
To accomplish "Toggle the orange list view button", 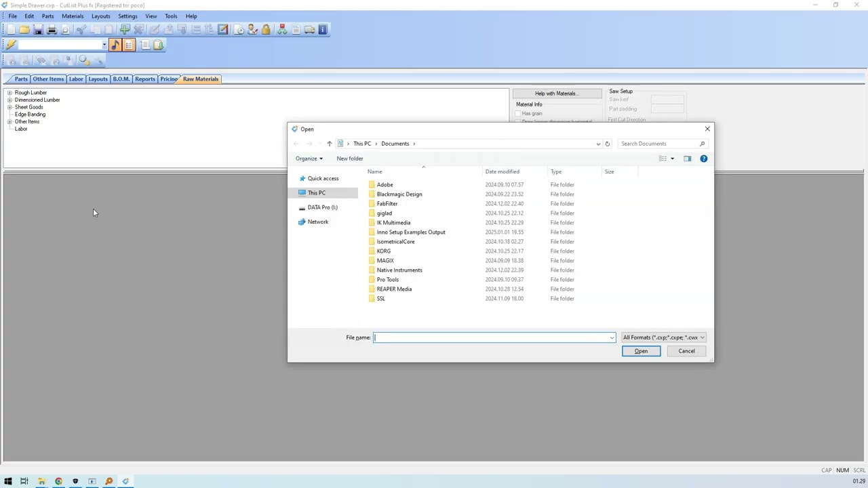I will [129, 45].
